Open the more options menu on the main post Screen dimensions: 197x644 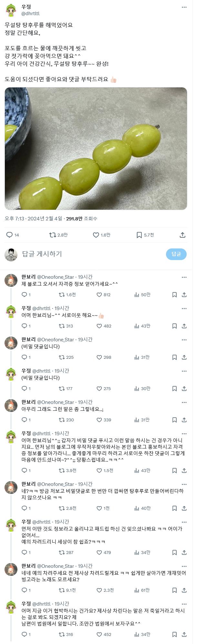coord(184,7)
